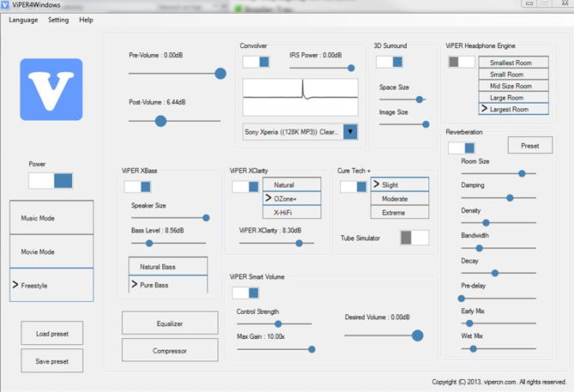This screenshot has height=392, width=574.
Task: Open the Setting menu
Action: click(x=58, y=20)
